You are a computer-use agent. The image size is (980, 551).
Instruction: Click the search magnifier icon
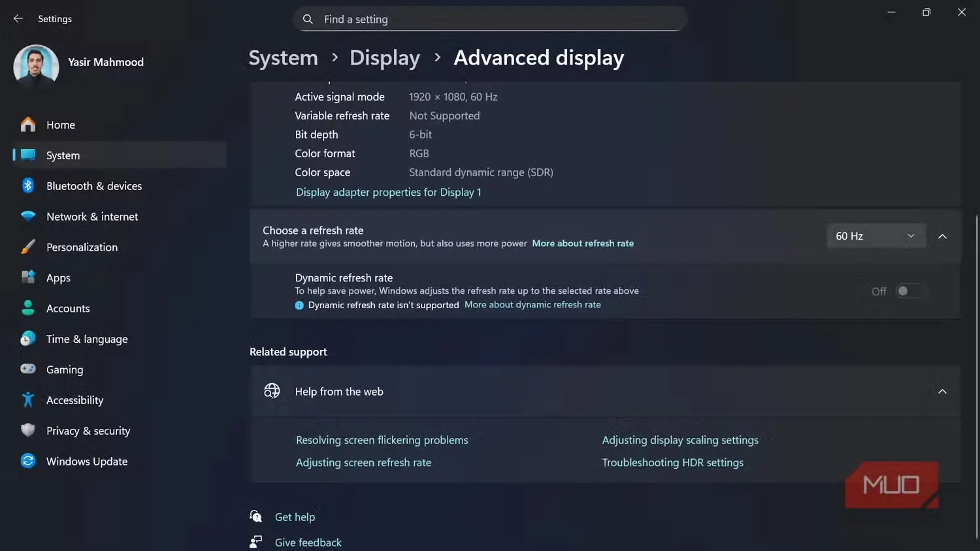tap(308, 19)
